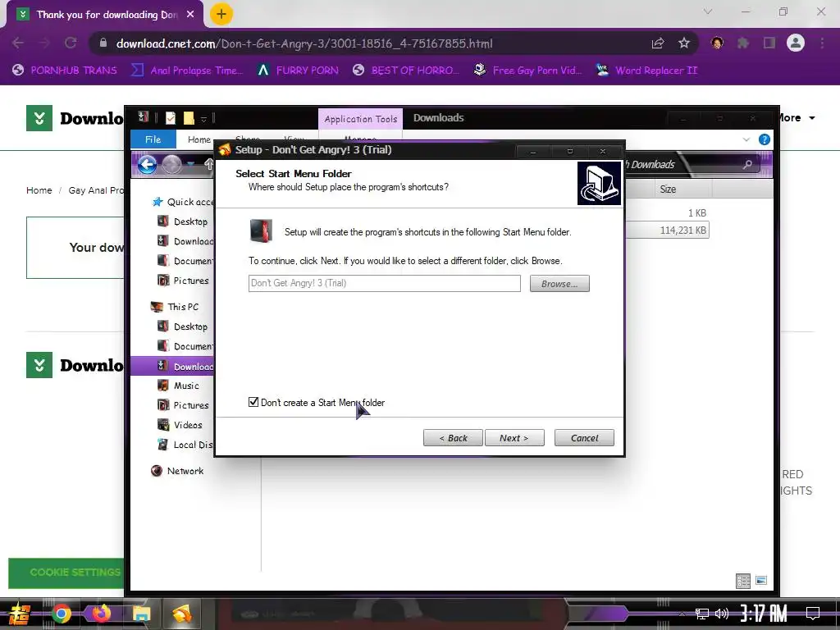The height and width of the screenshot is (630, 840).
Task: Open the Chrome profile avatar
Action: [x=796, y=43]
